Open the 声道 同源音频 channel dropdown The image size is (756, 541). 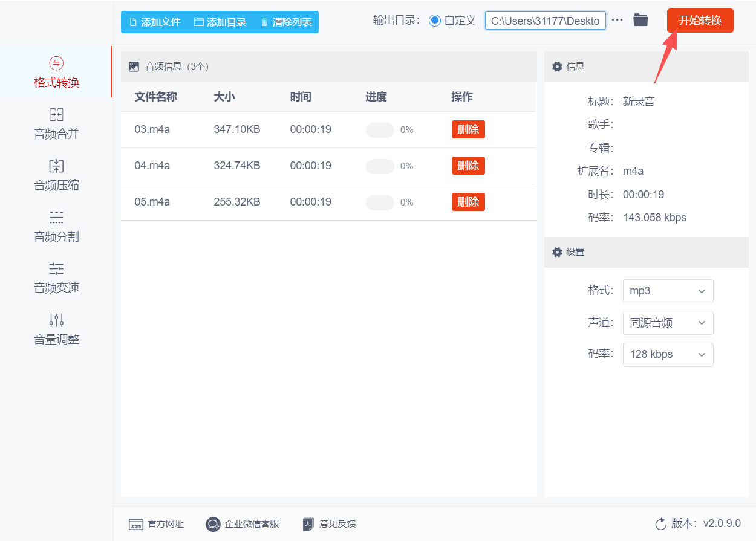(x=668, y=323)
